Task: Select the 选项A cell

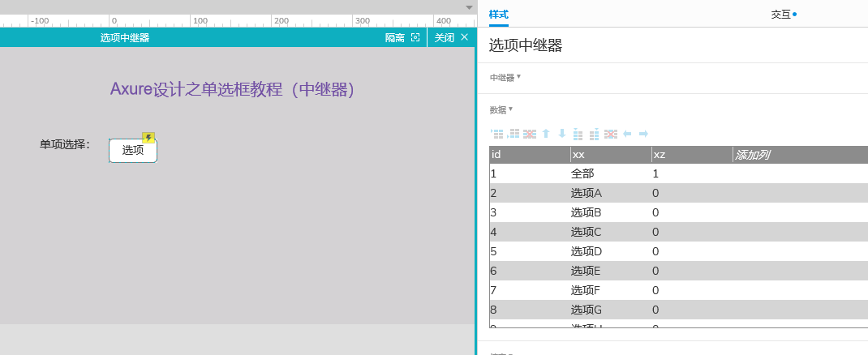Action: 611,193
